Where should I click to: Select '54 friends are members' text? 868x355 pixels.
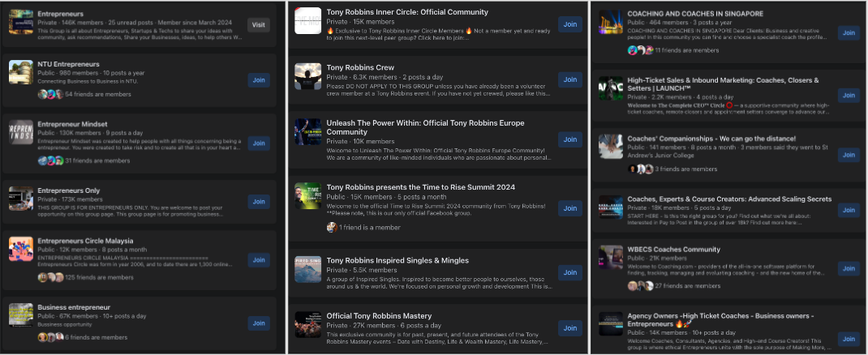click(x=98, y=94)
